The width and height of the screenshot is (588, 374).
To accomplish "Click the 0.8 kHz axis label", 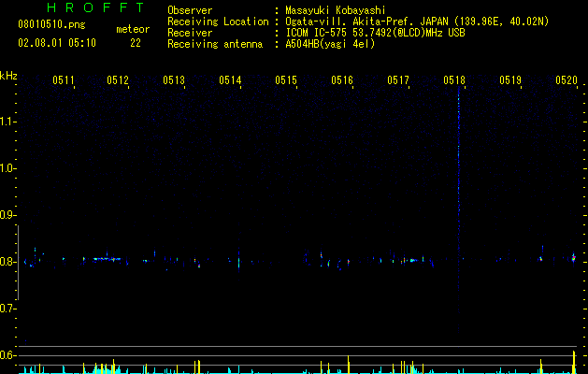I will pos(7,262).
